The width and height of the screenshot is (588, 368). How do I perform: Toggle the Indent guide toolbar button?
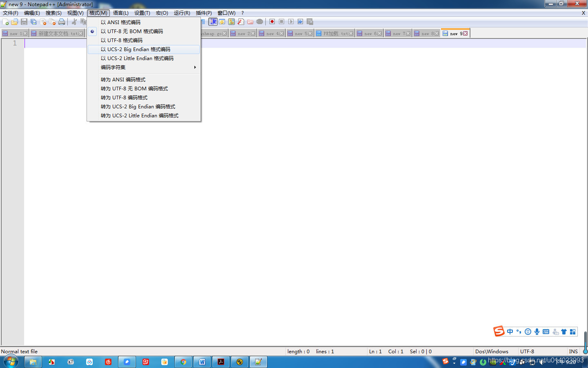coord(213,22)
